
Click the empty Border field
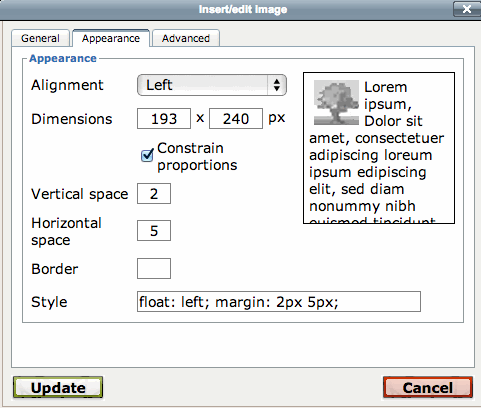click(x=154, y=268)
